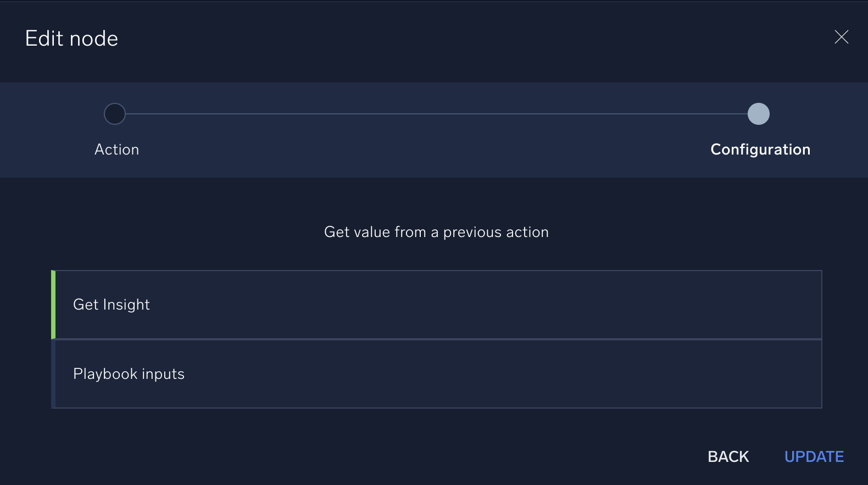Click the X icon in the dialog header
The width and height of the screenshot is (868, 485).
pos(842,37)
